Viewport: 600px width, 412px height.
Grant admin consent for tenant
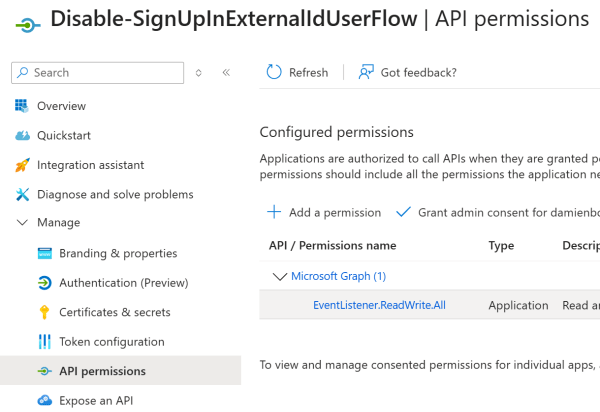[x=497, y=212]
